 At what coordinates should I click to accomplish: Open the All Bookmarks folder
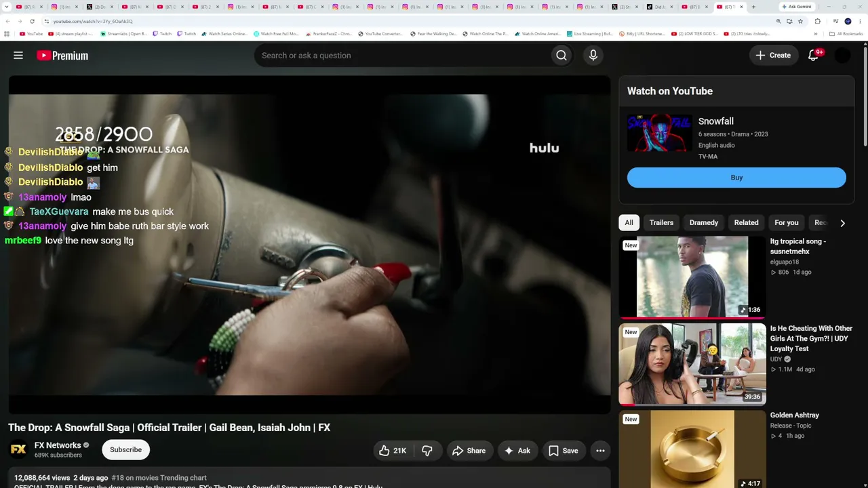(x=846, y=34)
